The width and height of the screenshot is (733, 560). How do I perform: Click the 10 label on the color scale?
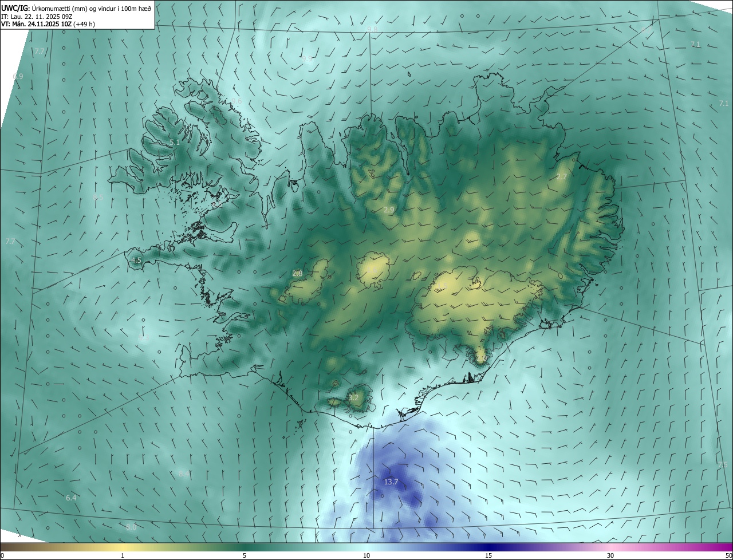click(366, 555)
